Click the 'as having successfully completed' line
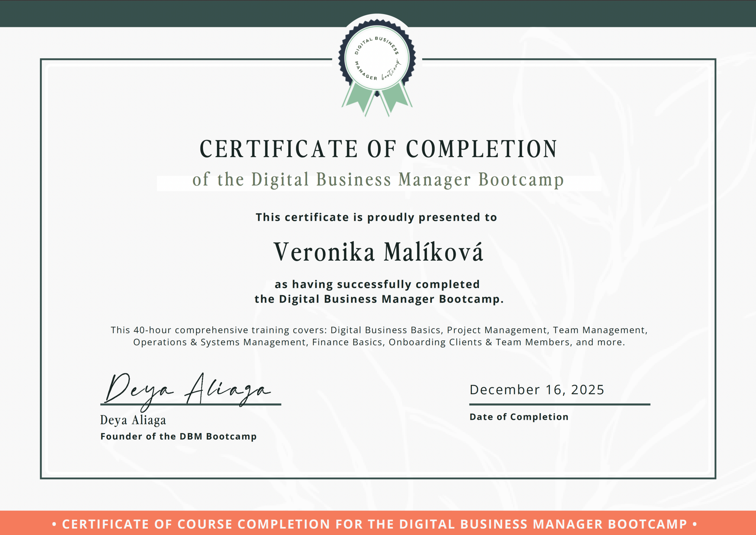The width and height of the screenshot is (756, 535). click(x=377, y=284)
